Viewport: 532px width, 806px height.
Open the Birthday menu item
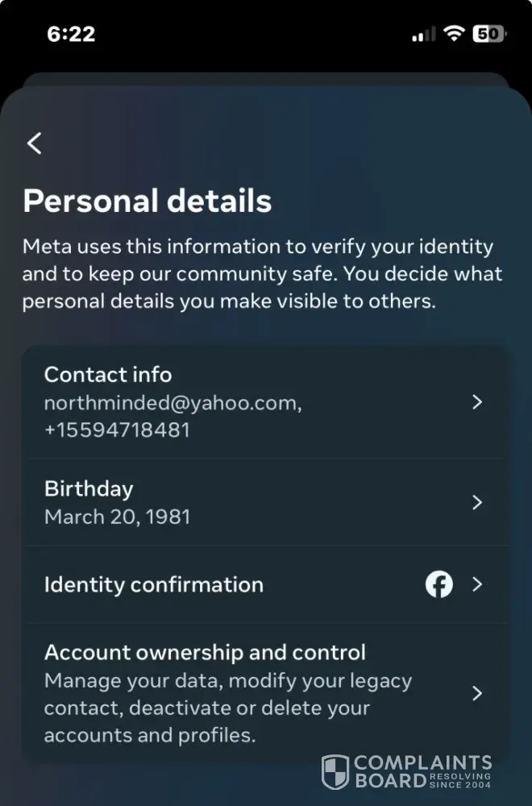(266, 502)
